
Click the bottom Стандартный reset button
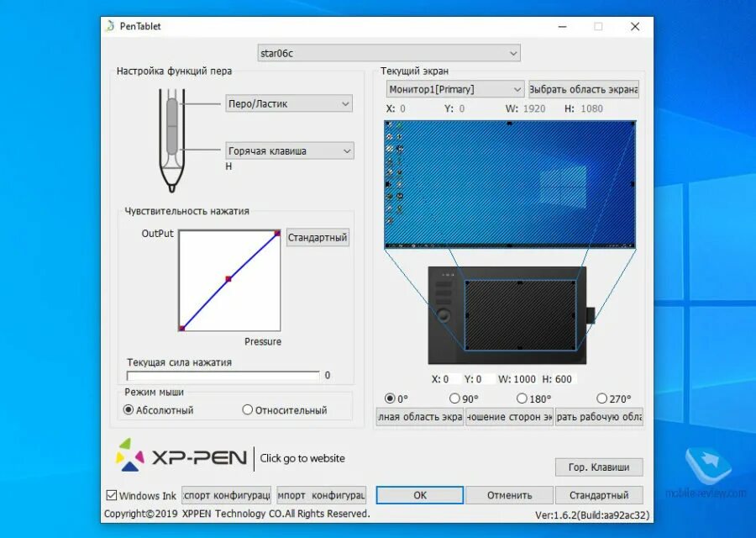click(x=599, y=495)
